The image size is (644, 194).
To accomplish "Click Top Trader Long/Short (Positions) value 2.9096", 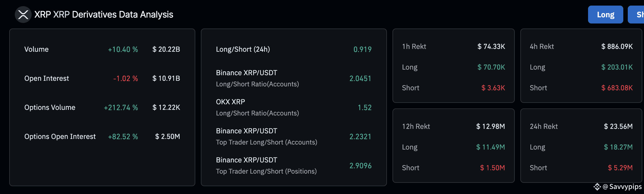I will [360, 166].
